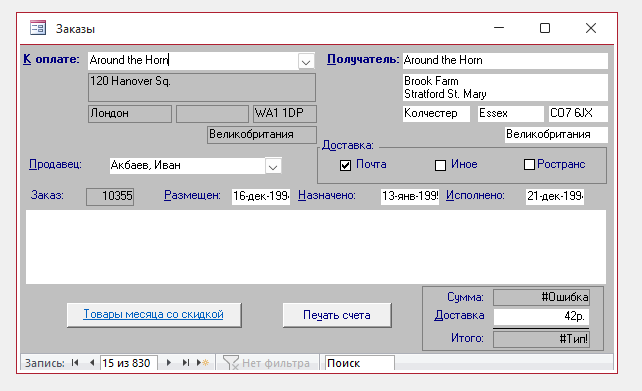This screenshot has height=391, width=642.
Task: Go to first record navigation arrow
Action: coord(75,363)
